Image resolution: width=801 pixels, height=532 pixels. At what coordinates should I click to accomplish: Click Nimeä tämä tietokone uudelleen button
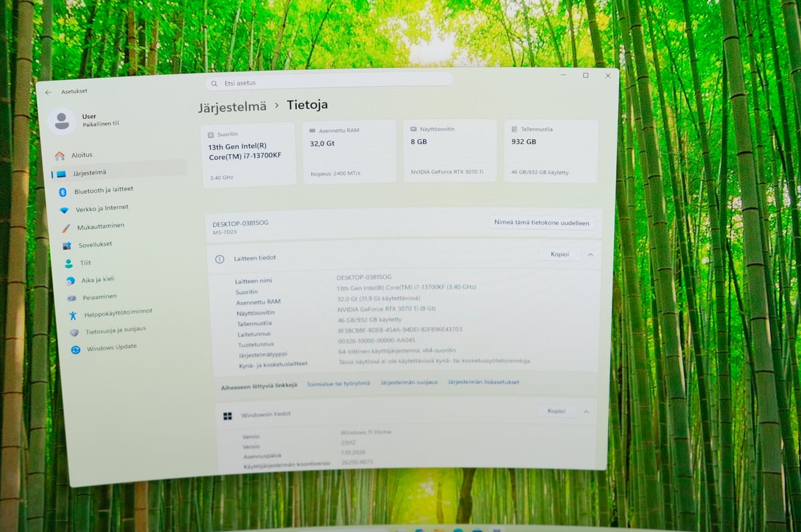pos(541,223)
